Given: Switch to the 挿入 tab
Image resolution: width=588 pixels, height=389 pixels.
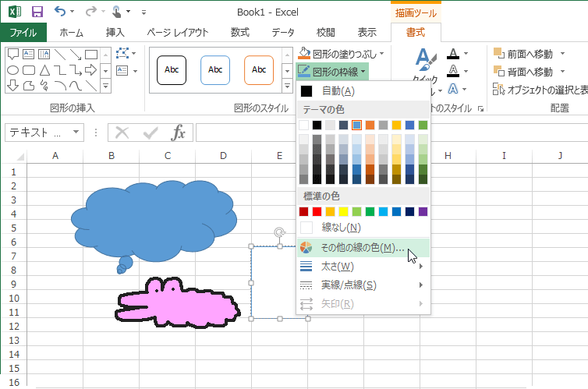Looking at the screenshot, I should tap(115, 33).
